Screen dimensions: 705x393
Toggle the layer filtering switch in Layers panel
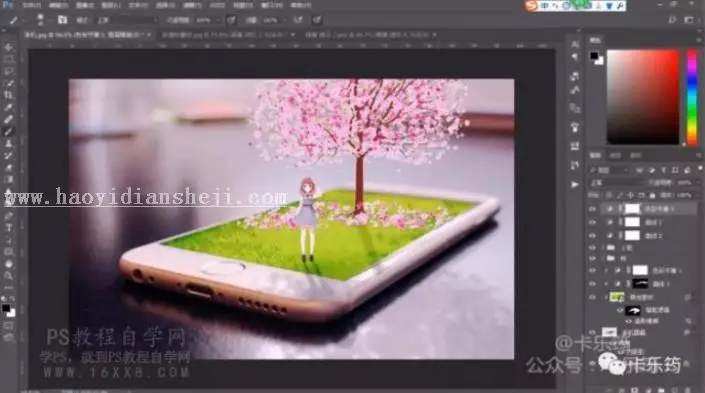700,168
